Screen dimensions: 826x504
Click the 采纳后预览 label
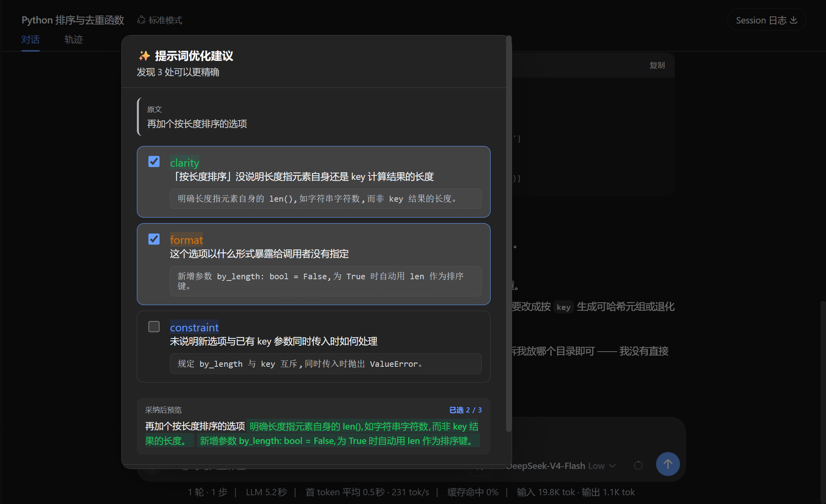(163, 410)
